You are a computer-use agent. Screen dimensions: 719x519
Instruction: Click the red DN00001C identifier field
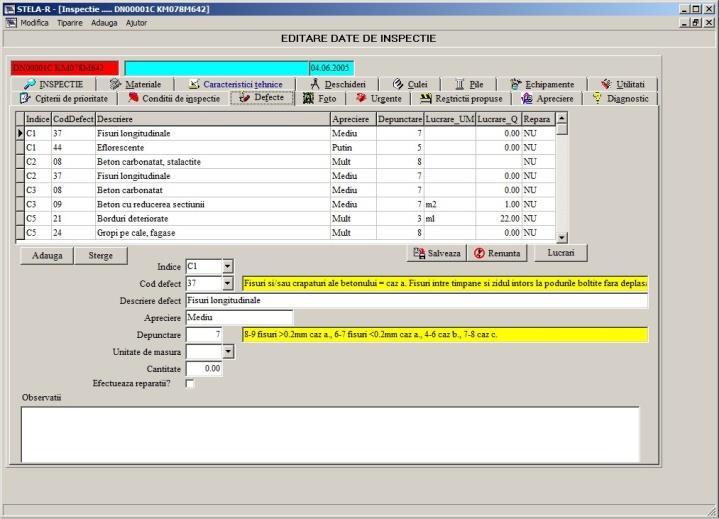point(65,68)
